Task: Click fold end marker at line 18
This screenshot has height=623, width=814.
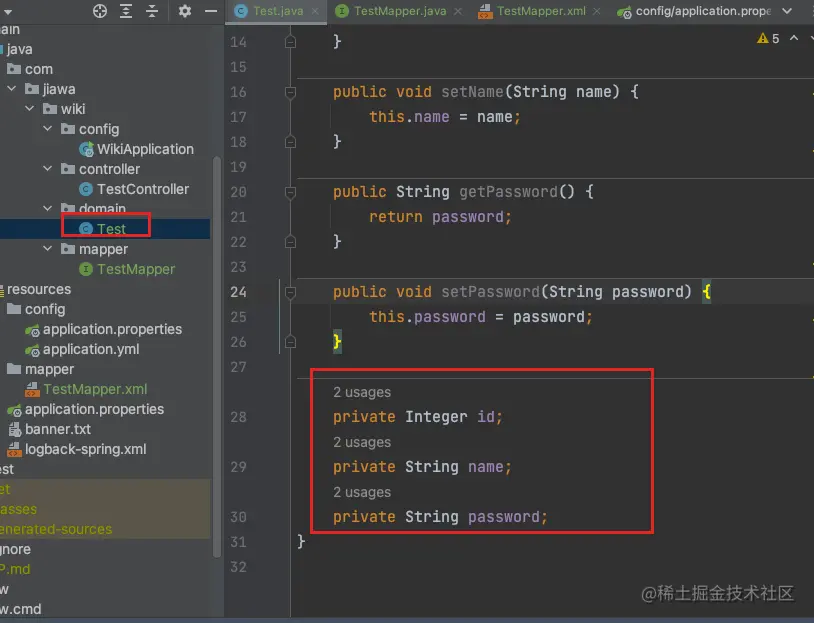Action: click(291, 142)
